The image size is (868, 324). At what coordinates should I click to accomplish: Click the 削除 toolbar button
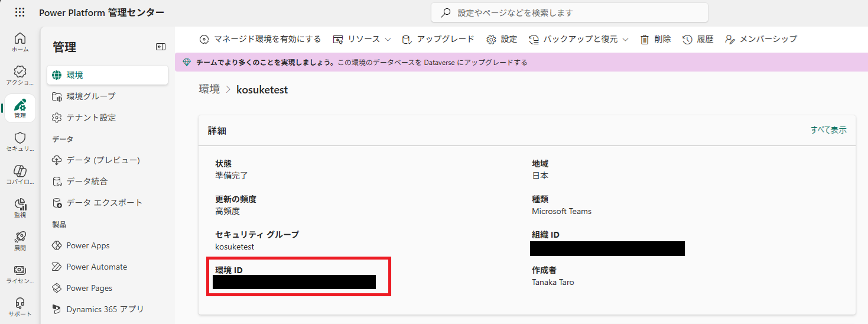[656, 40]
